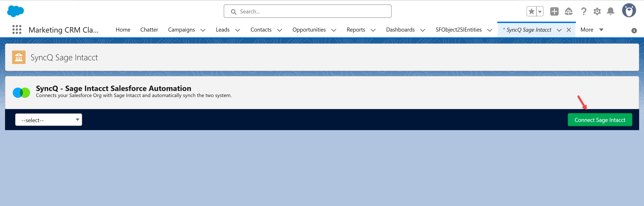Open the Campaigns tab
The width and height of the screenshot is (644, 206).
pyautogui.click(x=181, y=30)
